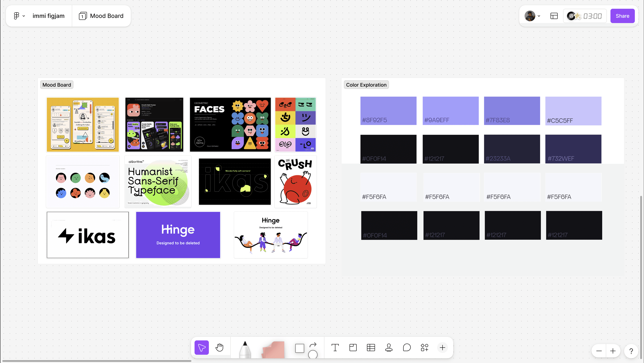Click the Geometric Faces image thumbnail
Viewport: 644px width, 363px height.
click(230, 125)
